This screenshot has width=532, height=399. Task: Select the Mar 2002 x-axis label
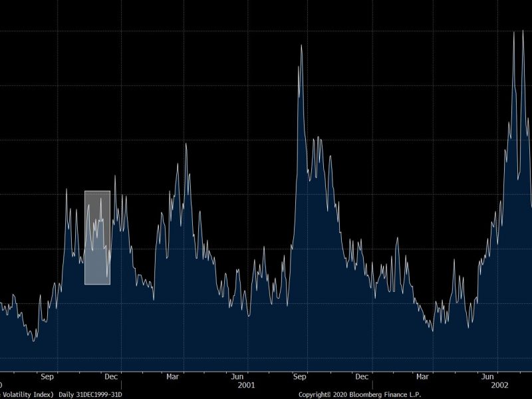coord(423,376)
